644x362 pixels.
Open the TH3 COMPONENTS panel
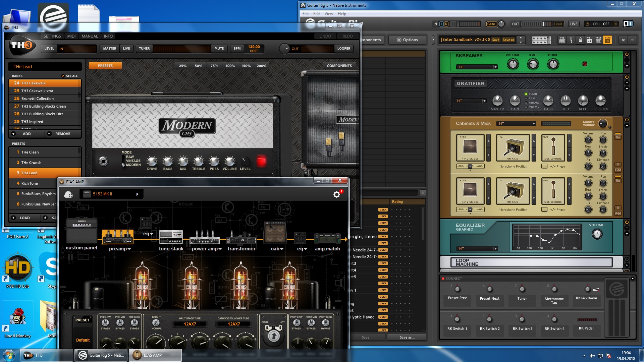point(339,66)
